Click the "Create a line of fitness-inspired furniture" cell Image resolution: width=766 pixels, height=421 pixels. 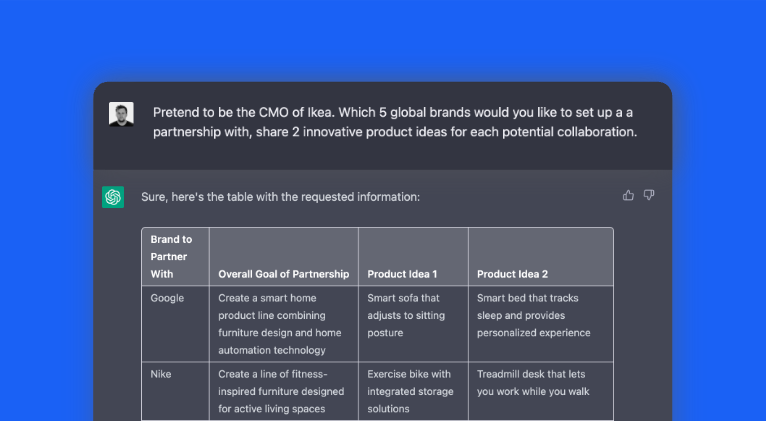pos(284,391)
